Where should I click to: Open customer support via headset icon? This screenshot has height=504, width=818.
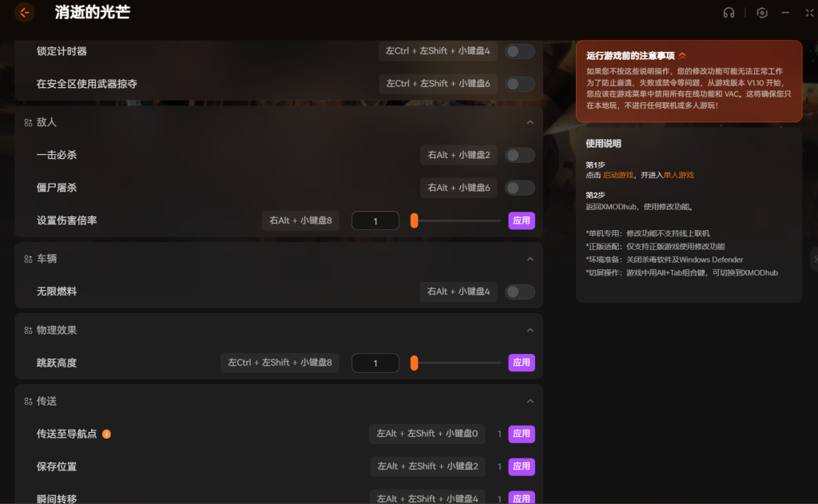729,13
